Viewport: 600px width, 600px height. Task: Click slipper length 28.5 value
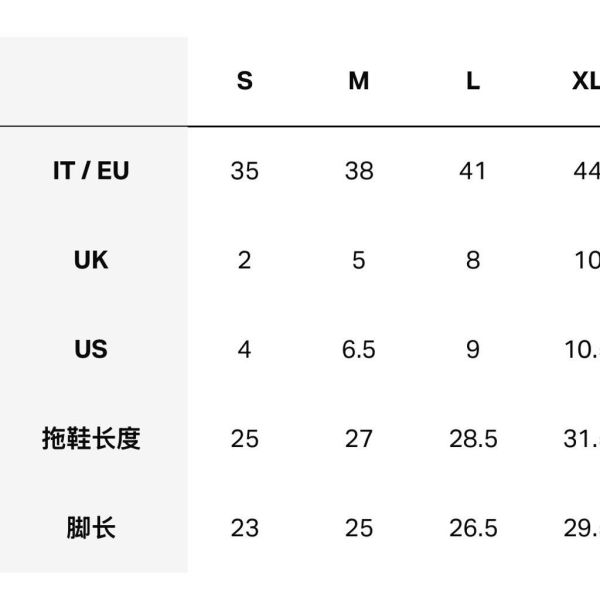(473, 439)
